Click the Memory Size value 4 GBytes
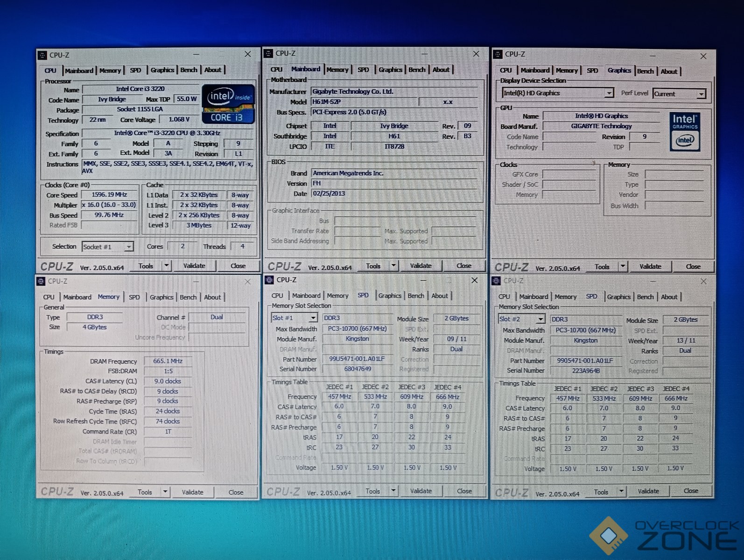 (95, 327)
